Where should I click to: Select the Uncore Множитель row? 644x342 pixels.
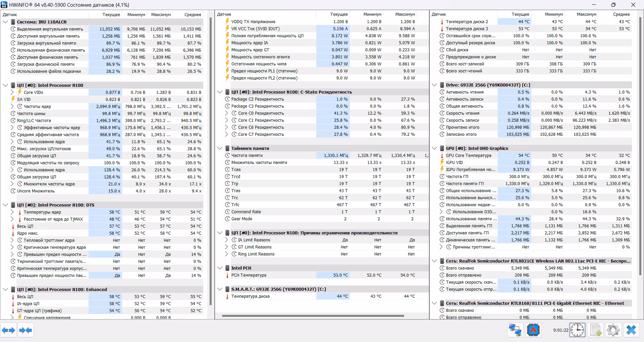[102, 191]
